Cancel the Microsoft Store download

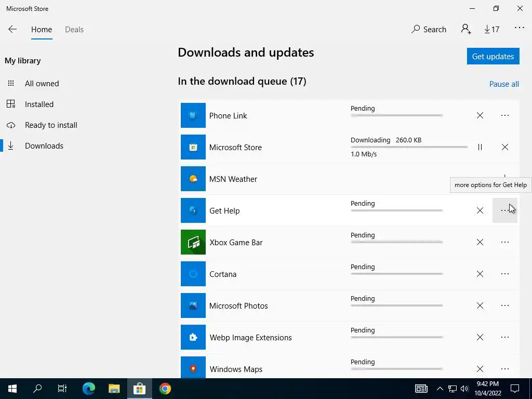tap(505, 147)
